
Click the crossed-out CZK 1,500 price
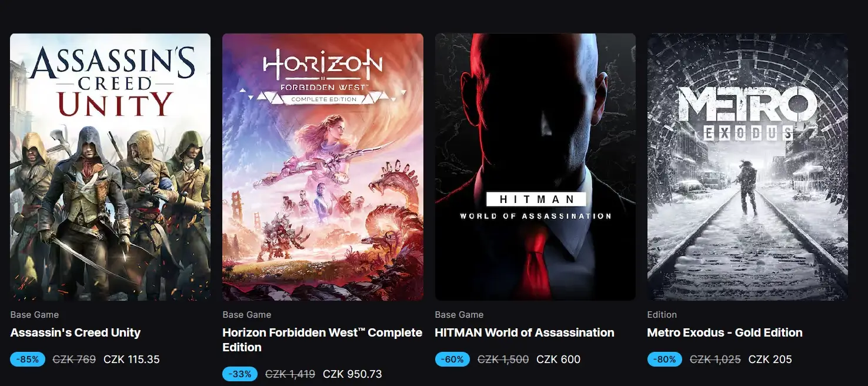coord(503,360)
